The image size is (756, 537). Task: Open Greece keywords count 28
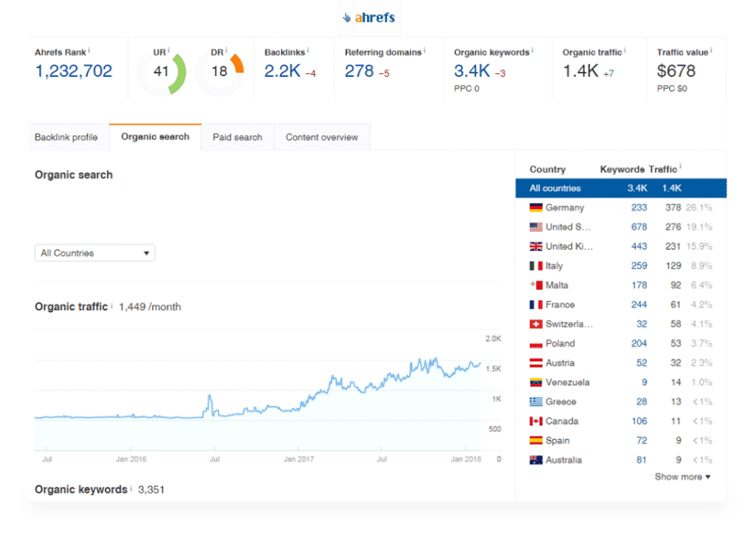pyautogui.click(x=642, y=402)
